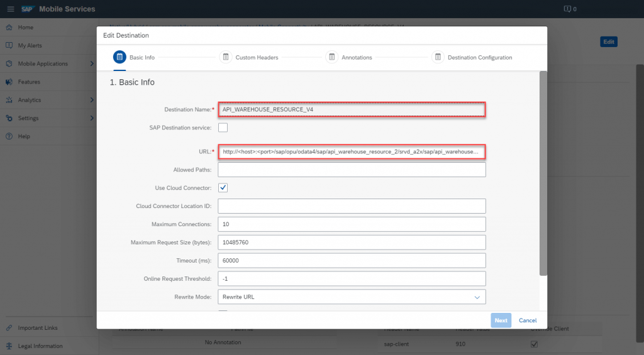
Task: Click the Mobile Services title
Action: click(x=67, y=9)
